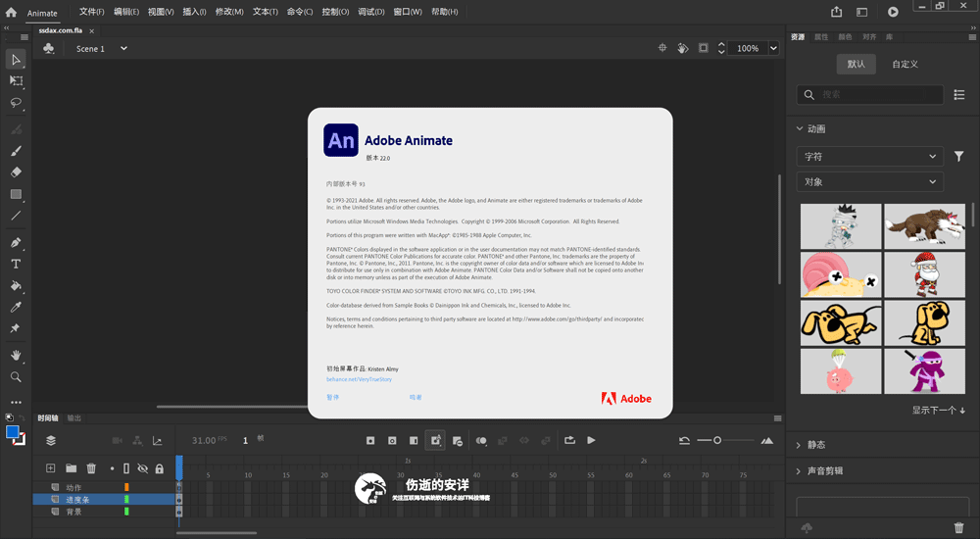This screenshot has height=539, width=980.
Task: Select the rotation hand tool icon
Action: click(x=683, y=48)
